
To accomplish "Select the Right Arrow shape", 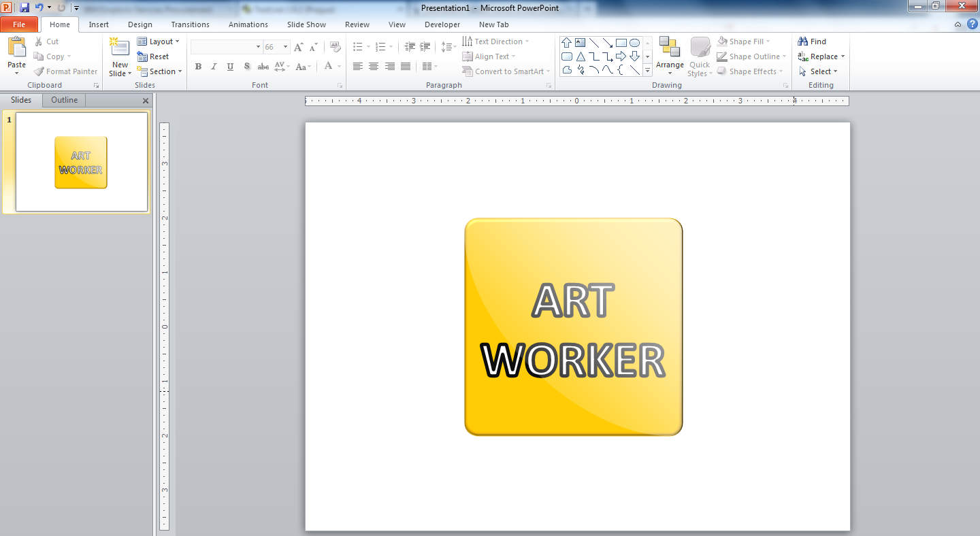I will 621,56.
